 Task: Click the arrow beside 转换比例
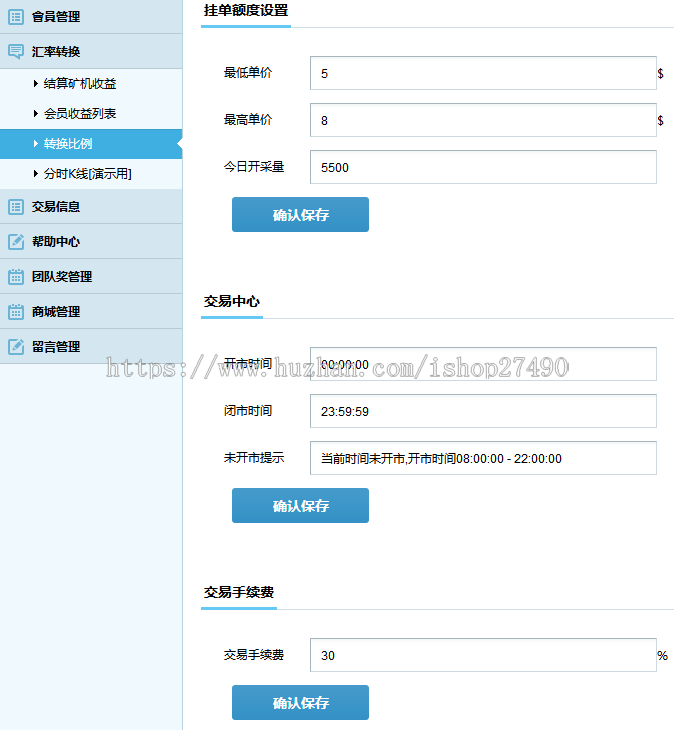pyautogui.click(x=36, y=144)
